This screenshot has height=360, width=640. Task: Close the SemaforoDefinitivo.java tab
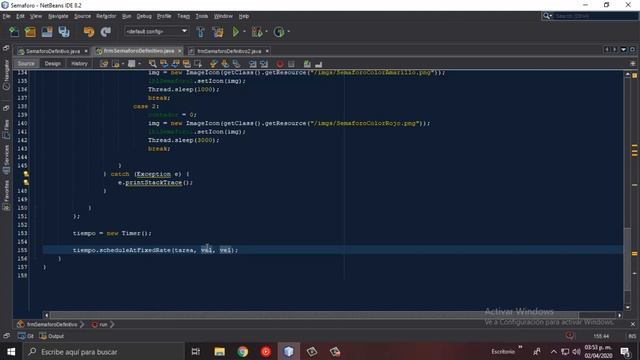(x=86, y=51)
